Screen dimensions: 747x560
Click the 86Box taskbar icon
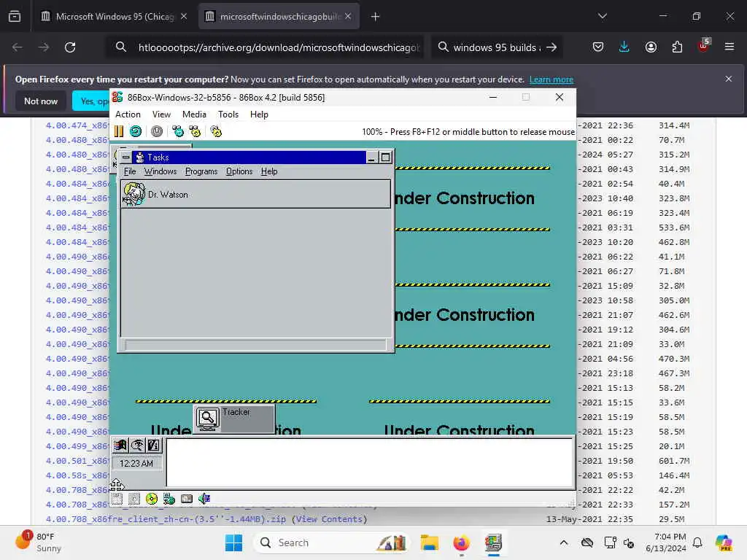pos(494,542)
